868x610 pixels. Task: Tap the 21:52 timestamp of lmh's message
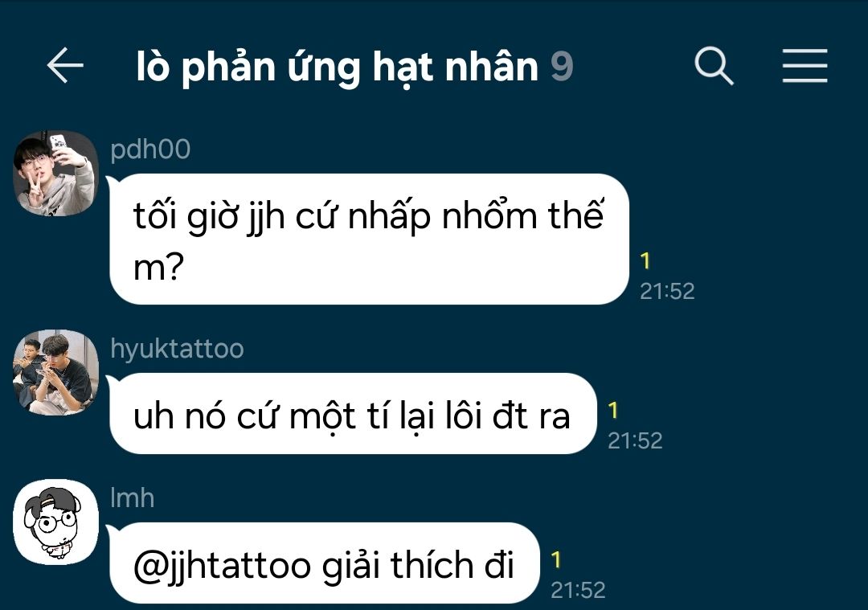point(578,590)
